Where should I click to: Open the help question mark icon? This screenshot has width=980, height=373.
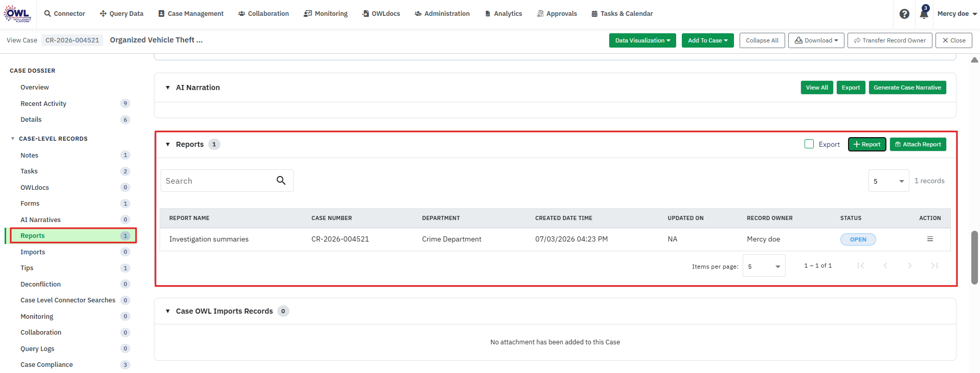(904, 14)
